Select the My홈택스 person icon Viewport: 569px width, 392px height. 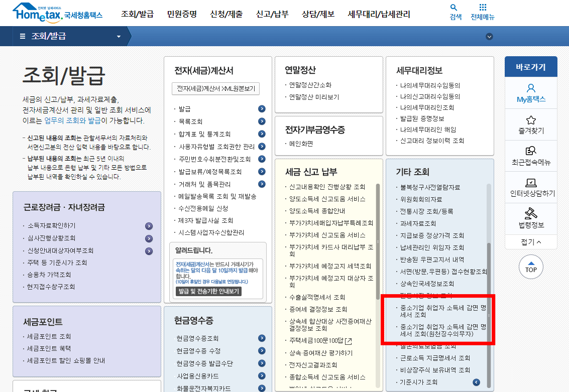pyautogui.click(x=530, y=88)
